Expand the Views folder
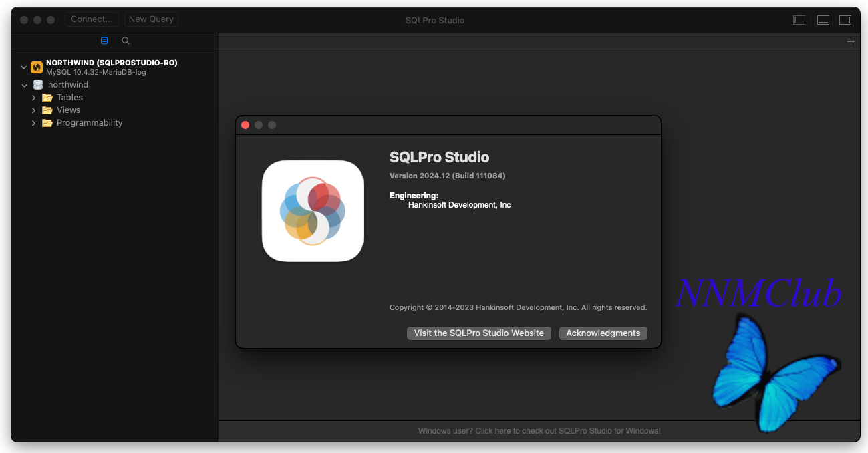Viewport: 868px width, 453px height. coord(33,110)
